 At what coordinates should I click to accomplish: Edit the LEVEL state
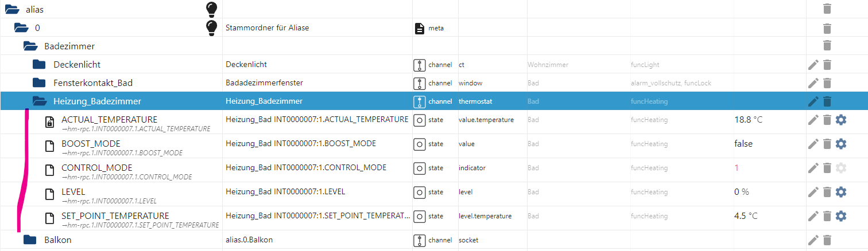[813, 192]
